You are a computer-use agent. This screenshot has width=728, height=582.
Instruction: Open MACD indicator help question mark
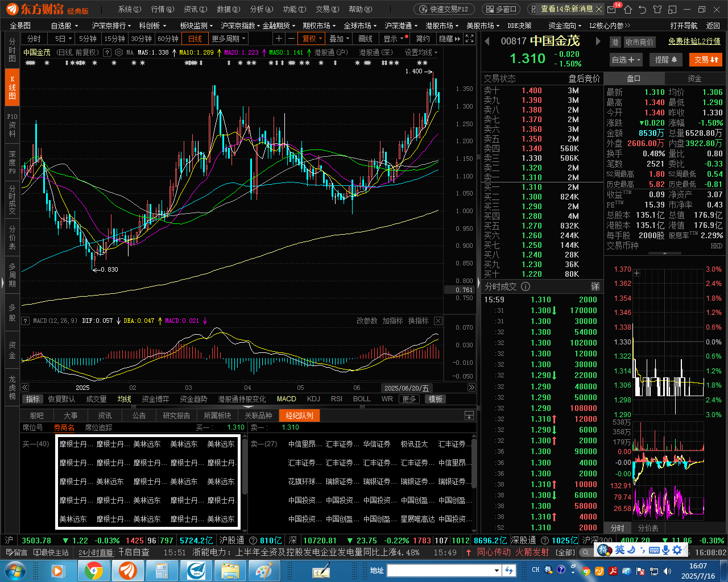tap(26, 321)
